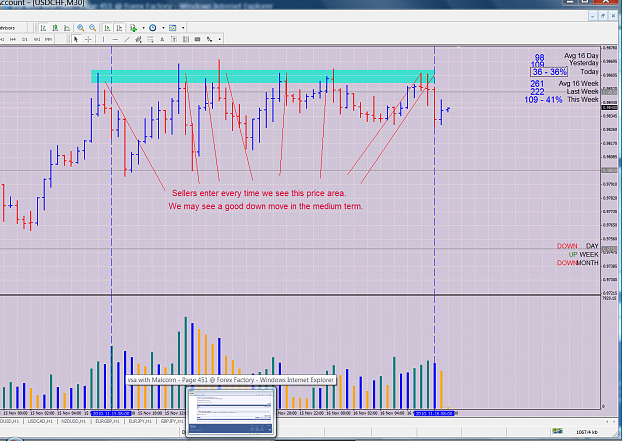Click the Internet Explorer preview thumbnail
Viewport: 625px width, 441px height.
[231, 412]
